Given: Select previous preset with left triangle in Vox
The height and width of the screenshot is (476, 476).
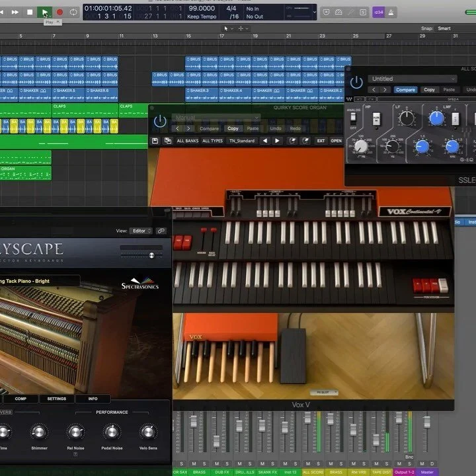Looking at the screenshot, I should pos(265,141).
